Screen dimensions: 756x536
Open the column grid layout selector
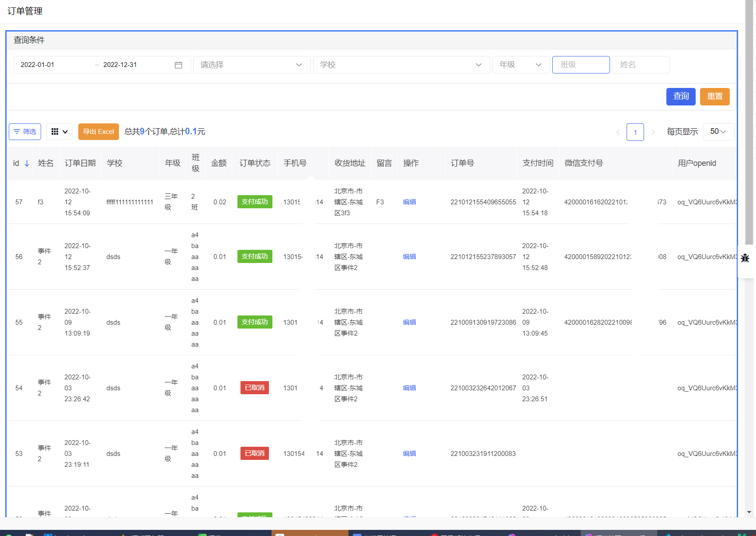point(59,132)
